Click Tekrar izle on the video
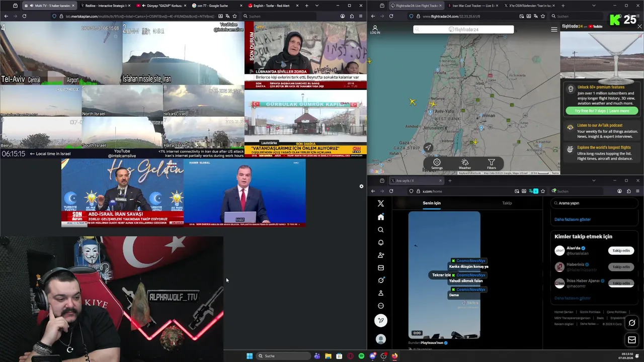 click(x=441, y=275)
